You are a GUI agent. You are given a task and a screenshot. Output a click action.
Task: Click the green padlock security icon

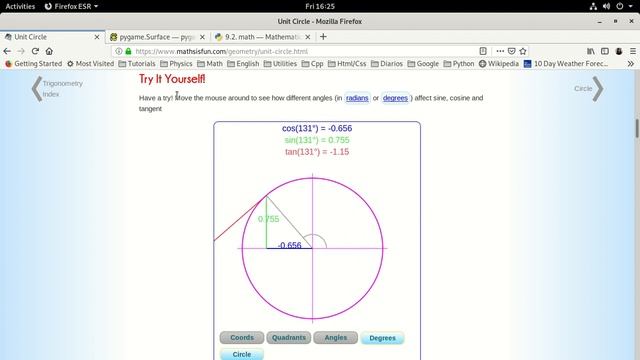click(129, 51)
